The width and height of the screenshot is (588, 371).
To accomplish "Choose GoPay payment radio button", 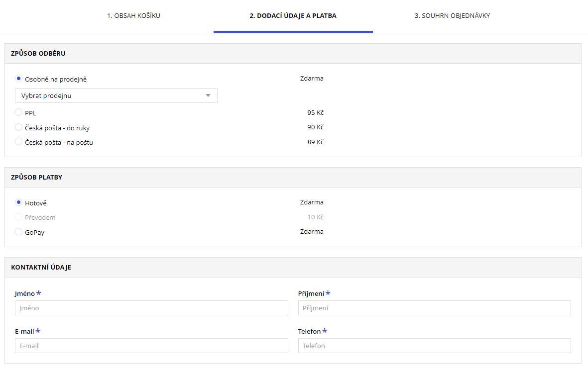I will [19, 232].
